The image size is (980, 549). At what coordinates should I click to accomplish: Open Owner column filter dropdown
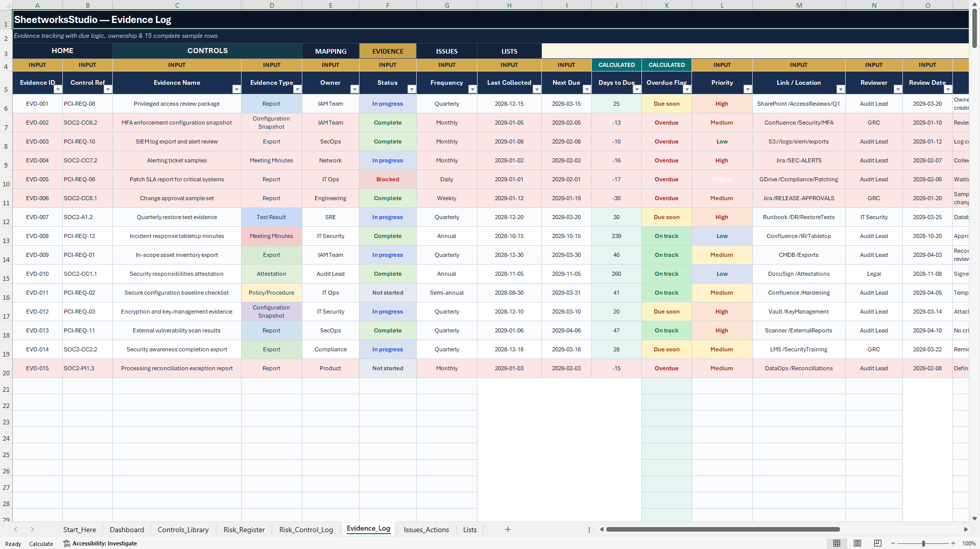point(354,89)
